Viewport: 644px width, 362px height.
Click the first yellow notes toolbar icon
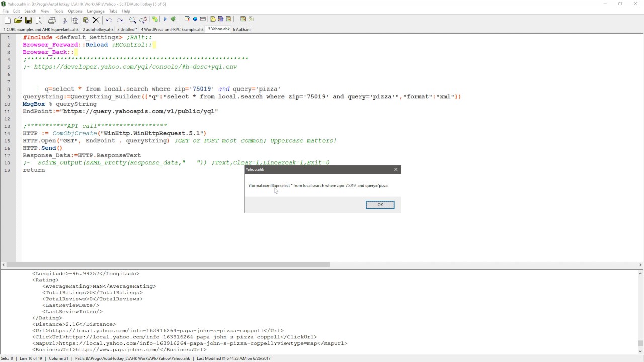click(x=213, y=19)
